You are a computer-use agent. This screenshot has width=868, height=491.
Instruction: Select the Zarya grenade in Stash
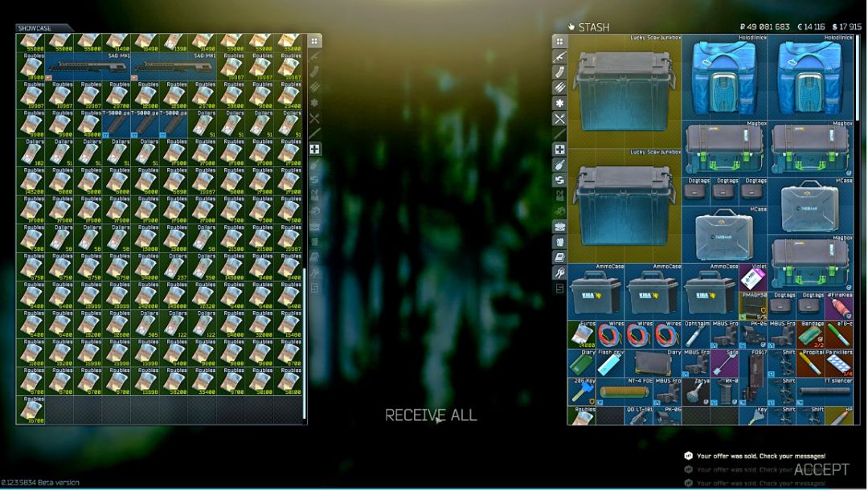[x=696, y=392]
